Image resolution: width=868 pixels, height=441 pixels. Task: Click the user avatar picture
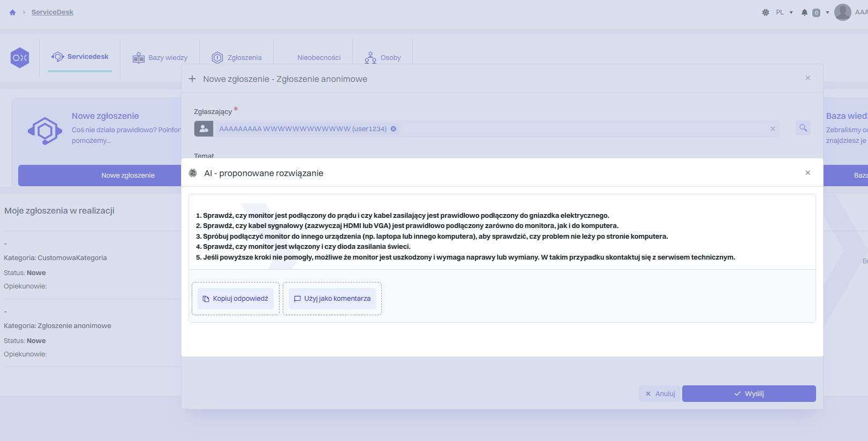(842, 12)
